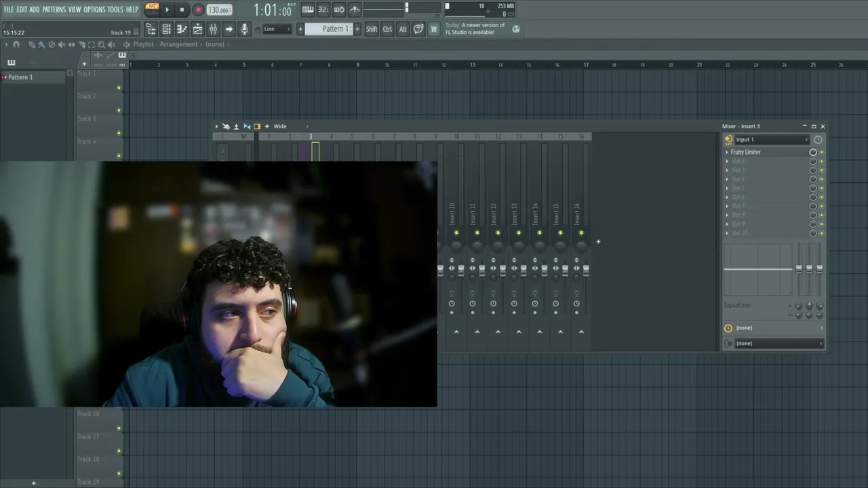Image resolution: width=868 pixels, height=488 pixels.
Task: Open the PATTERNS menu
Action: pos(54,9)
